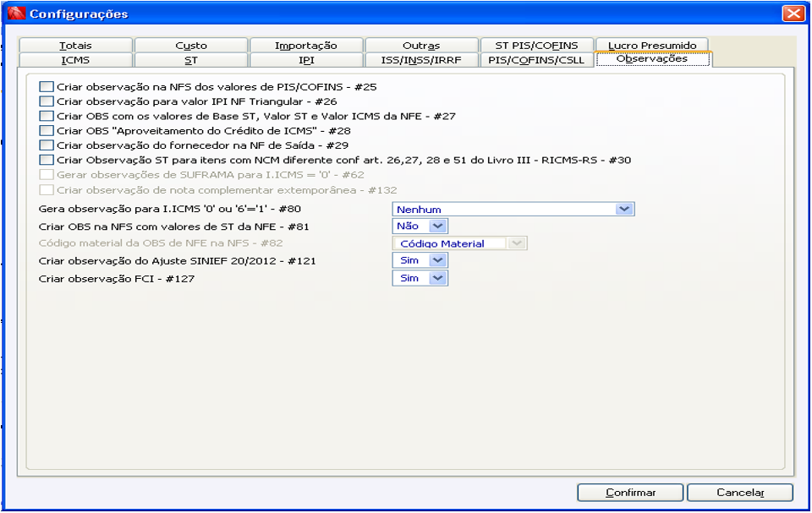Toggle Base ST values OBS checkbox #27
This screenshot has width=812, height=513.
coord(47,116)
